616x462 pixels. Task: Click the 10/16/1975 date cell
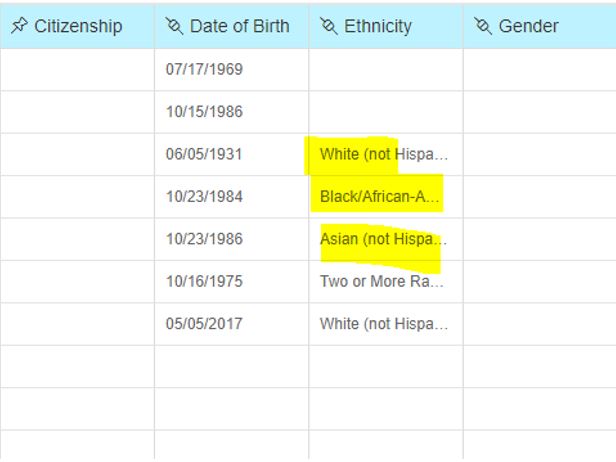(x=232, y=282)
